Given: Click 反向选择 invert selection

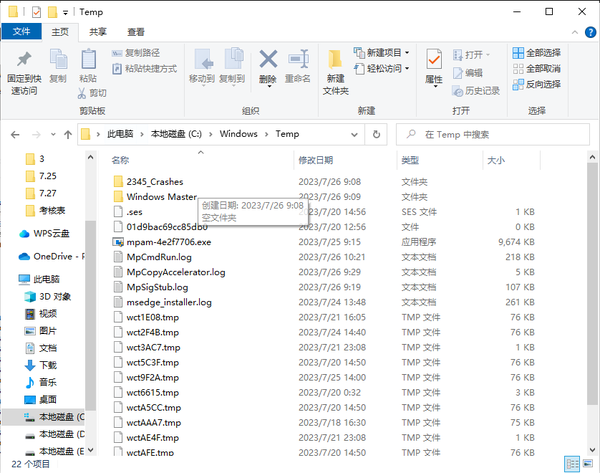Looking at the screenshot, I should [536, 85].
